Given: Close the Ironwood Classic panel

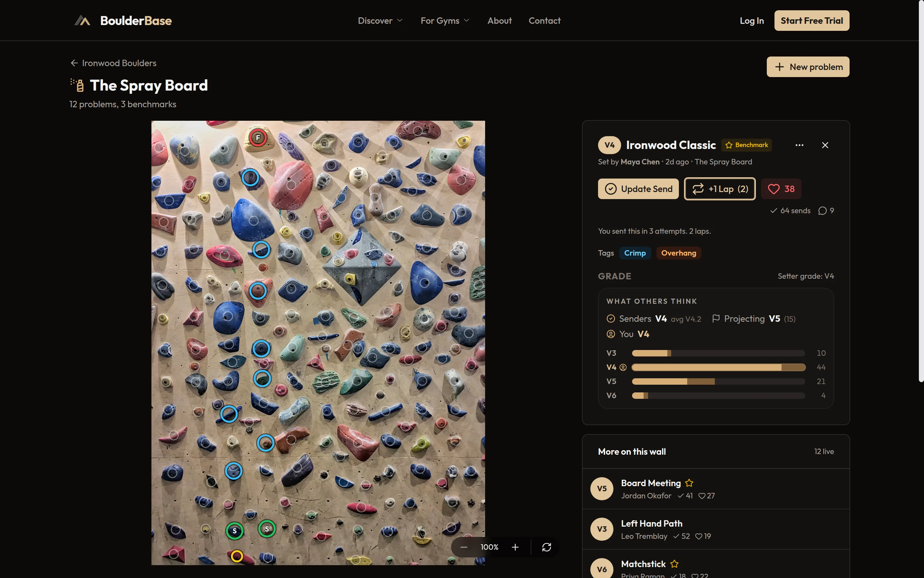Looking at the screenshot, I should [x=825, y=145].
